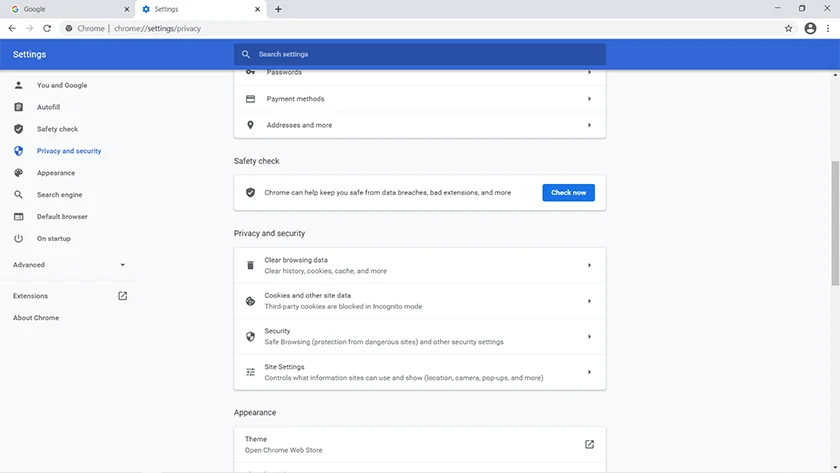Open Default browser sidebar item

(x=62, y=217)
